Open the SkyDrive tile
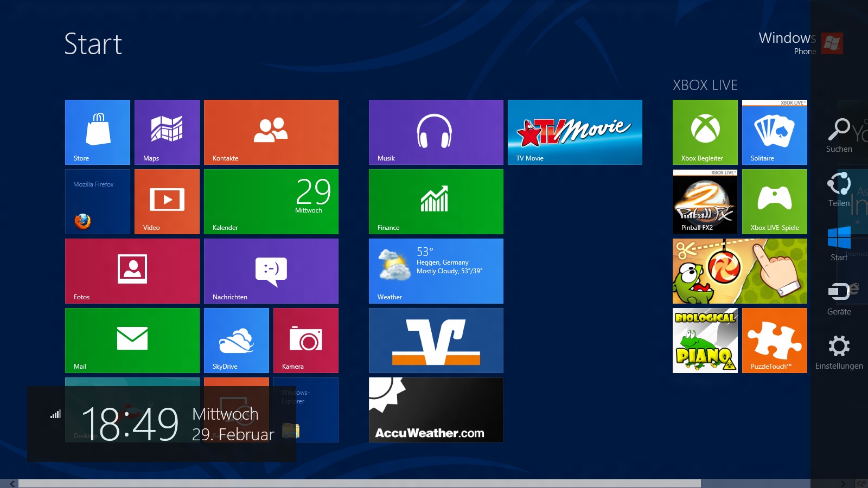 237,341
